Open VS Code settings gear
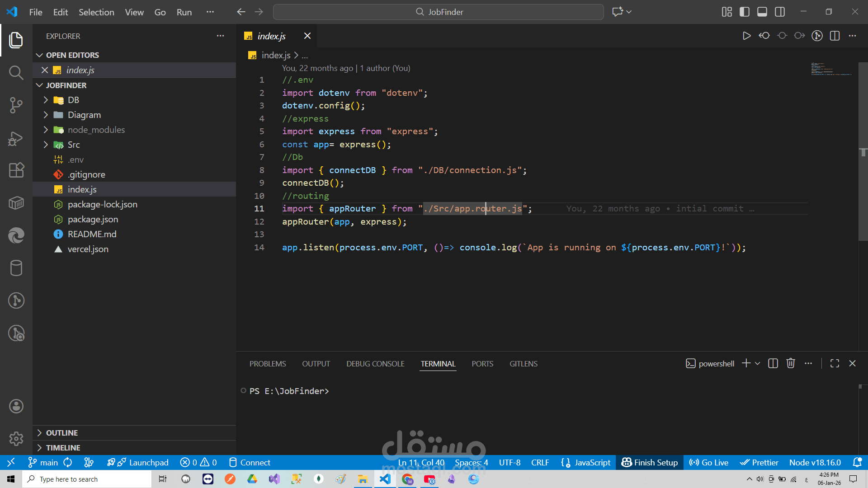 click(x=16, y=438)
